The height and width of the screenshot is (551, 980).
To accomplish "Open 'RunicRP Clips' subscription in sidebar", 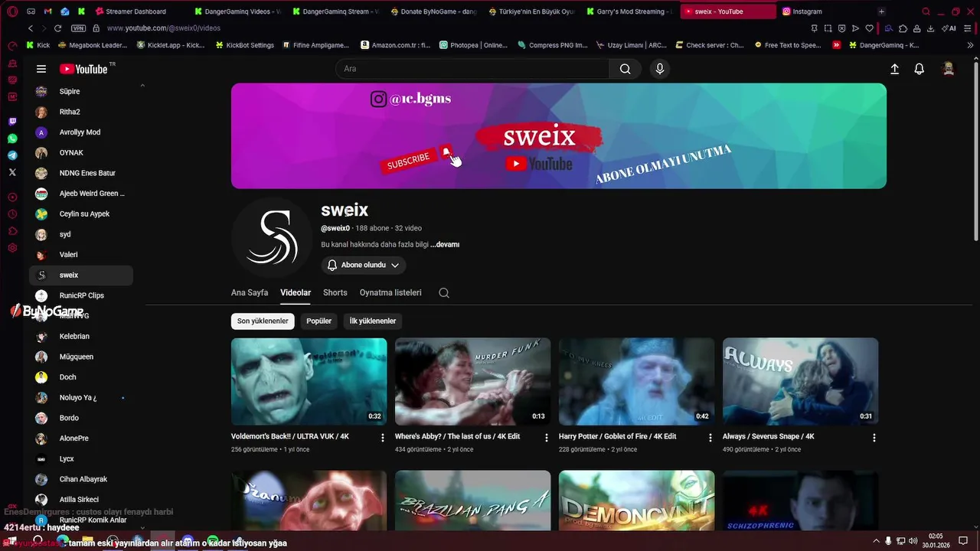I will coord(81,295).
